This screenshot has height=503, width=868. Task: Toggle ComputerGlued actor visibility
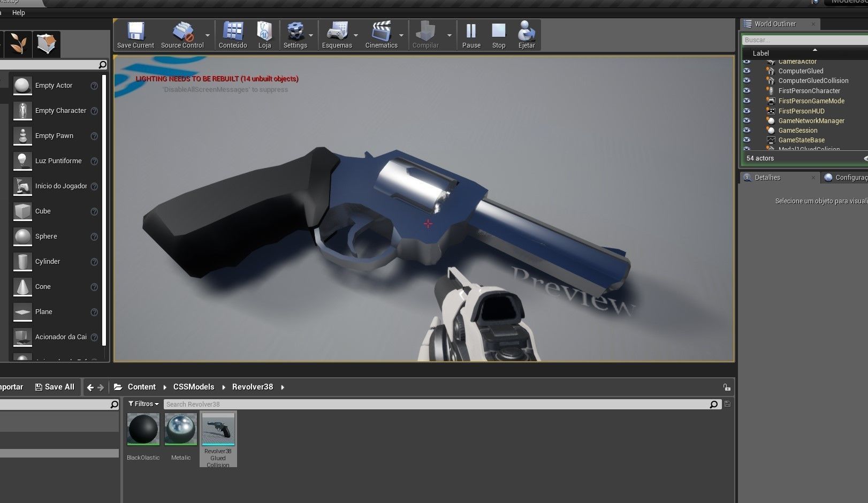click(747, 71)
